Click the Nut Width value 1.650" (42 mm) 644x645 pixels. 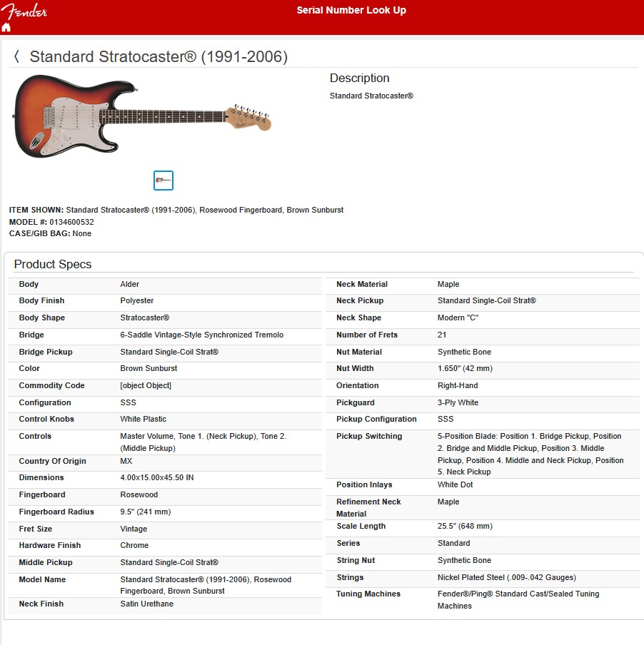pos(465,369)
